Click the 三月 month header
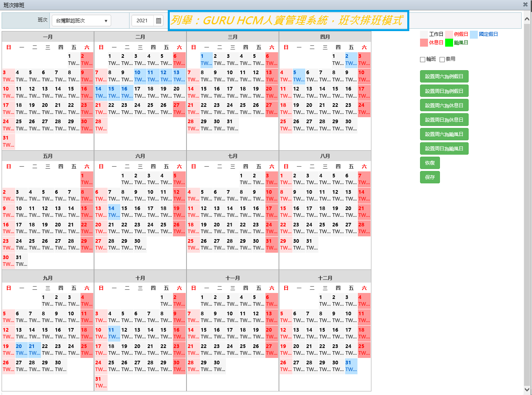 [233, 37]
